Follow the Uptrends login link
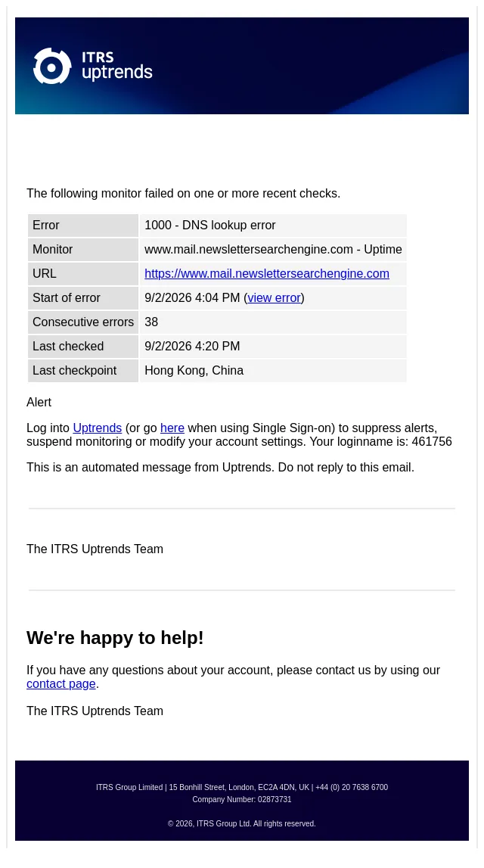This screenshot has width=484, height=868. [98, 428]
